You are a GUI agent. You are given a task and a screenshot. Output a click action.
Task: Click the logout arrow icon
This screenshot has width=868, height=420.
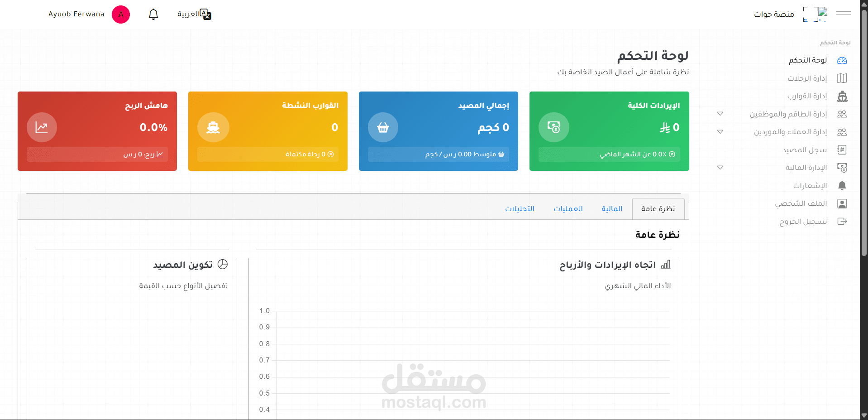[842, 222]
